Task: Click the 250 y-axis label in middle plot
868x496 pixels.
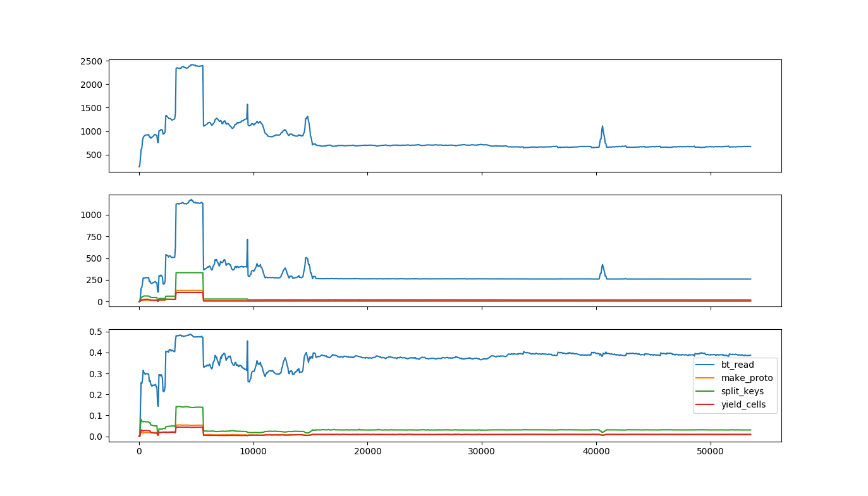Action: coord(95,280)
